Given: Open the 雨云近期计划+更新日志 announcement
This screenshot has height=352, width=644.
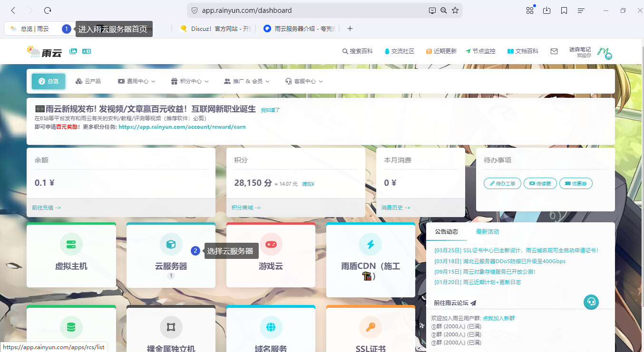Looking at the screenshot, I should click(478, 282).
